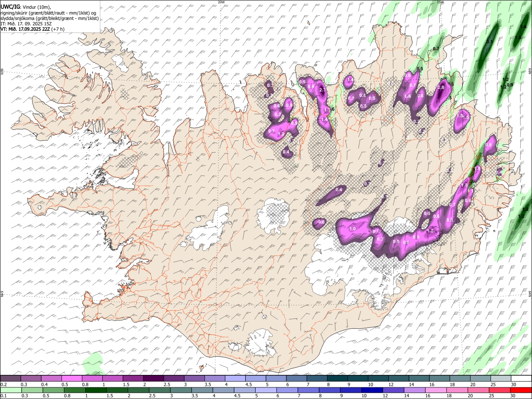The width and height of the screenshot is (532, 399).
Task: Pick the bright red 30 swatch in the lower legend
Action: click(521, 390)
